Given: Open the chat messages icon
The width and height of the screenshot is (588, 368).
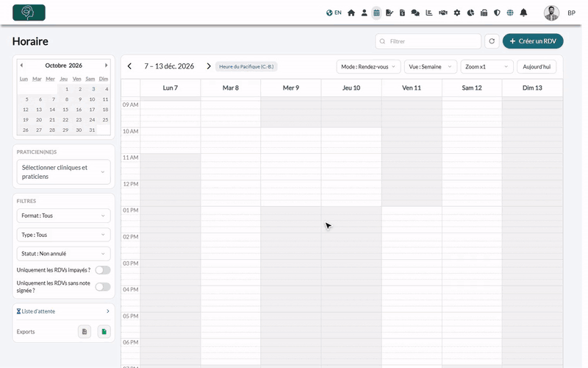Looking at the screenshot, I should (415, 13).
